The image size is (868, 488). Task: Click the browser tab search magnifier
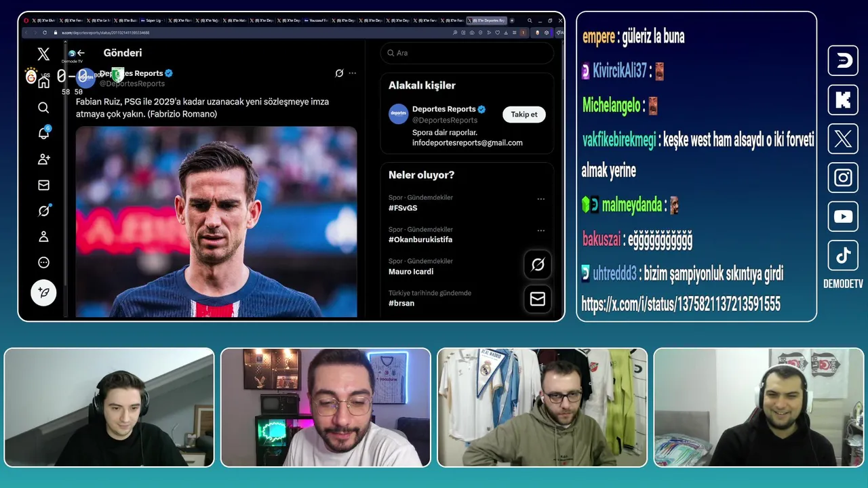point(529,20)
